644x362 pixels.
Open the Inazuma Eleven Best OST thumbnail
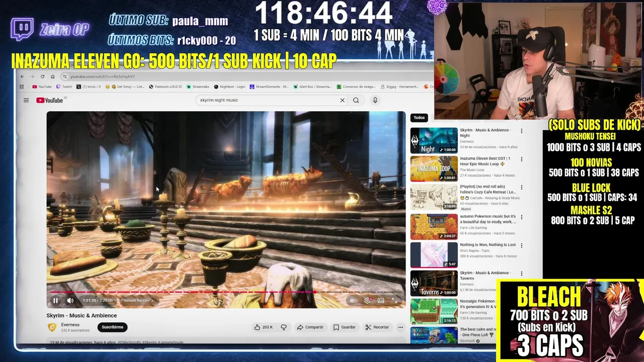click(434, 168)
